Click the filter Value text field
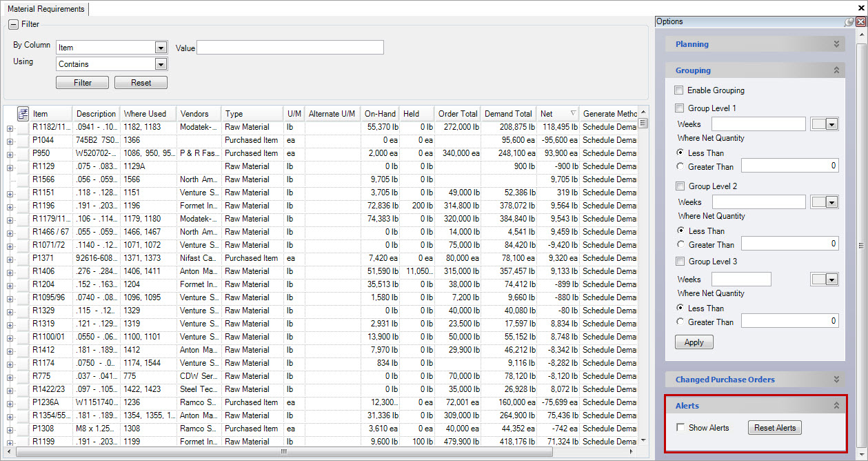The image size is (868, 461). tap(290, 48)
